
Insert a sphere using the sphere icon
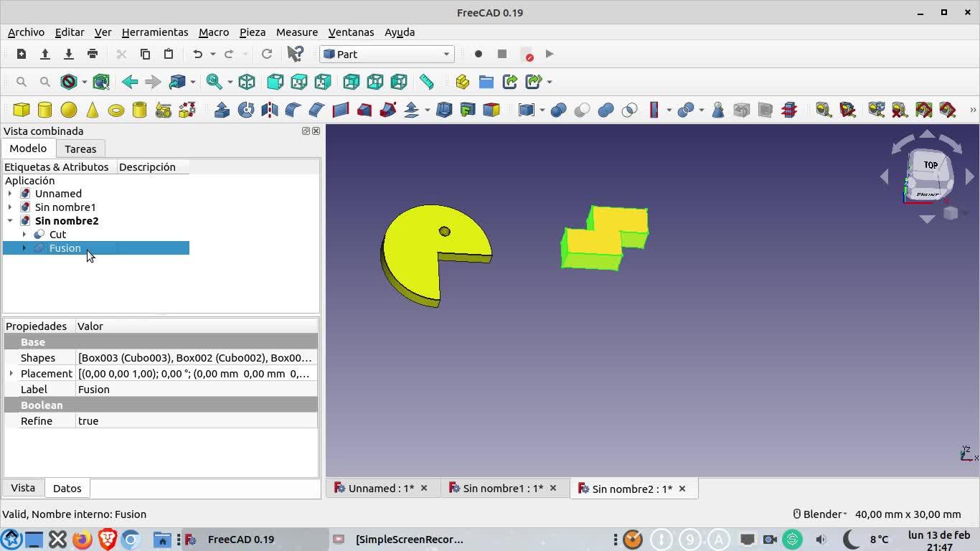[69, 110]
